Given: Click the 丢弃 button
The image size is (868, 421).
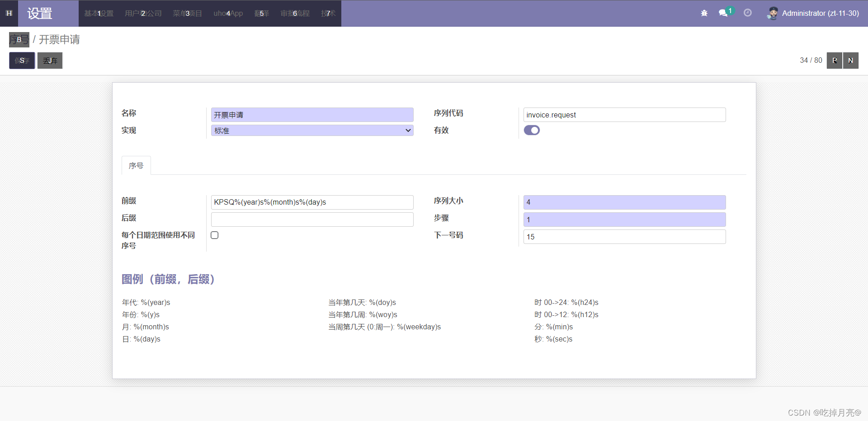Looking at the screenshot, I should coord(50,60).
